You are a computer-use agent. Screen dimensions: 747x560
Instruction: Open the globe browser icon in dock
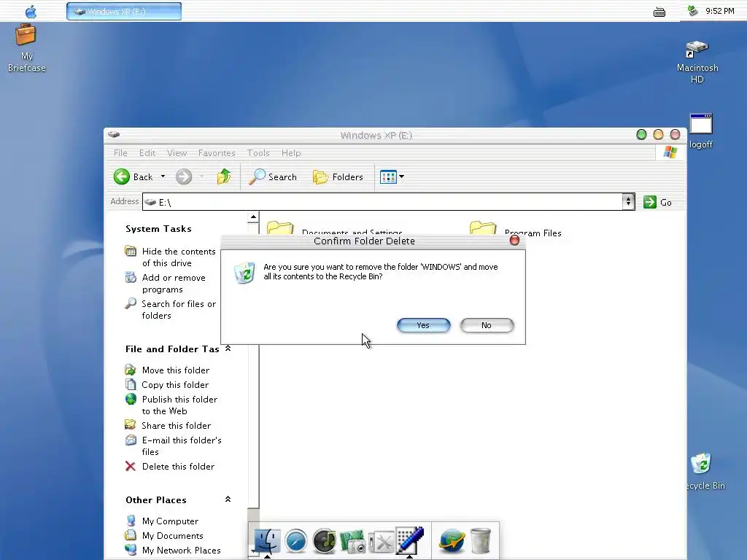coord(452,540)
